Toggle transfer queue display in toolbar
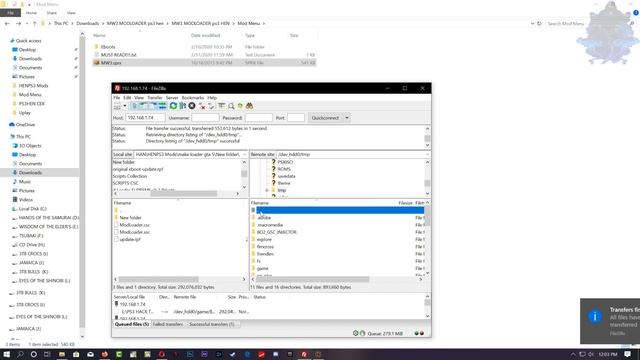Image resolution: width=640 pixels, height=360 pixels. click(162, 106)
